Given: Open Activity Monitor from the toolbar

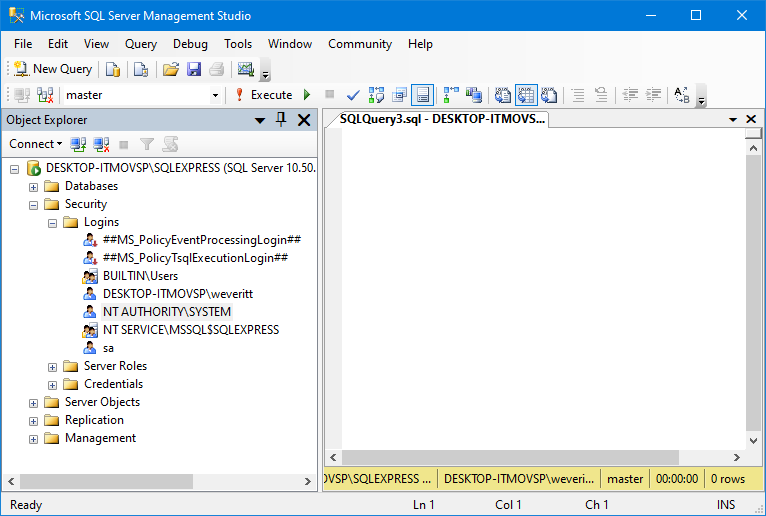Looking at the screenshot, I should tap(245, 69).
